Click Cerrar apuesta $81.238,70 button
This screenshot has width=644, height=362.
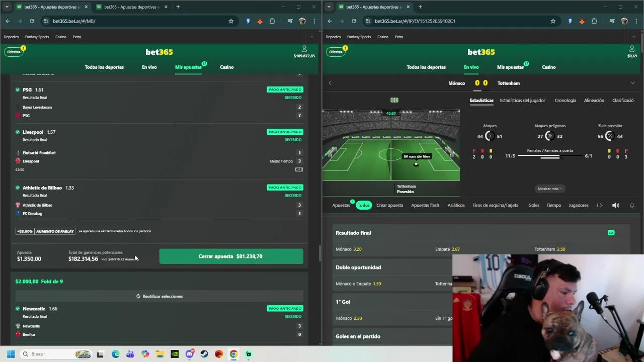click(x=231, y=256)
